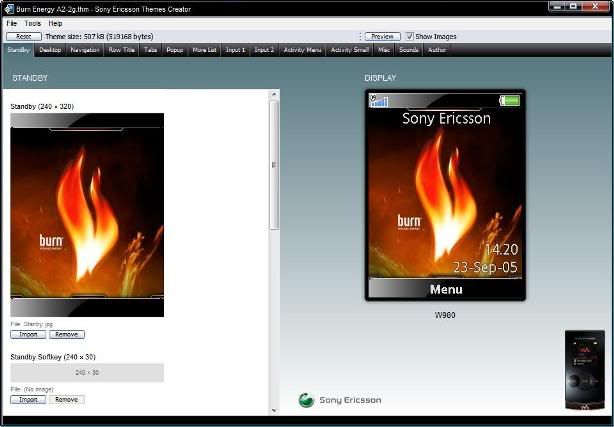The width and height of the screenshot is (614, 427).
Task: Click the Preview button
Action: click(383, 36)
